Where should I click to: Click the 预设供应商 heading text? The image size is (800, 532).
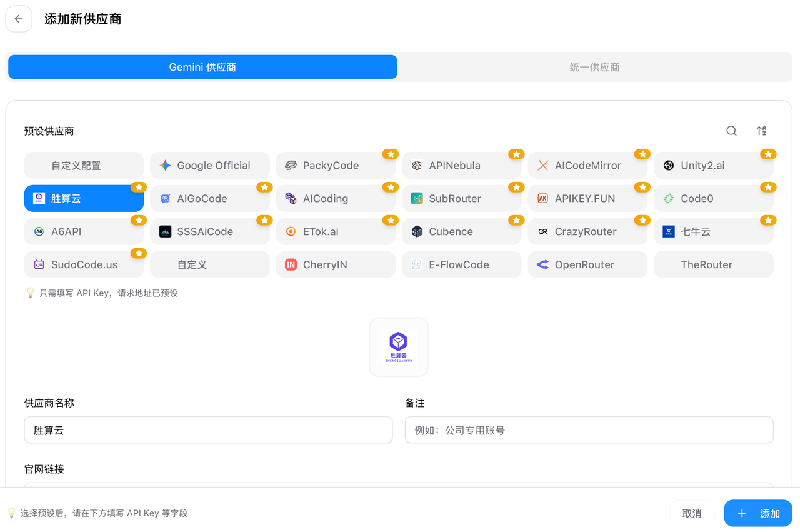(x=49, y=131)
